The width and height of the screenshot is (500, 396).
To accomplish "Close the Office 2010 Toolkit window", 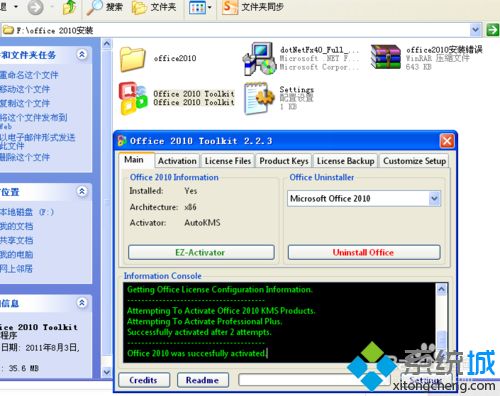I will click(x=447, y=141).
